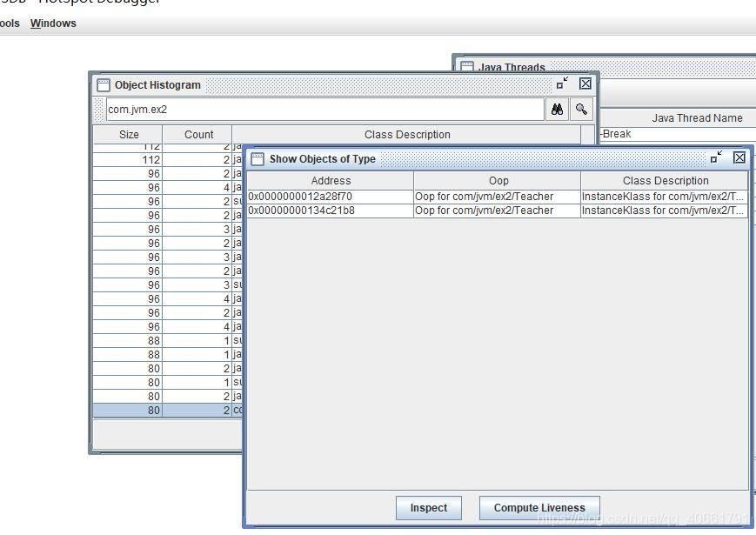This screenshot has height=535, width=756.
Task: Click the com.jvm.ex2 search field
Action: coord(325,110)
